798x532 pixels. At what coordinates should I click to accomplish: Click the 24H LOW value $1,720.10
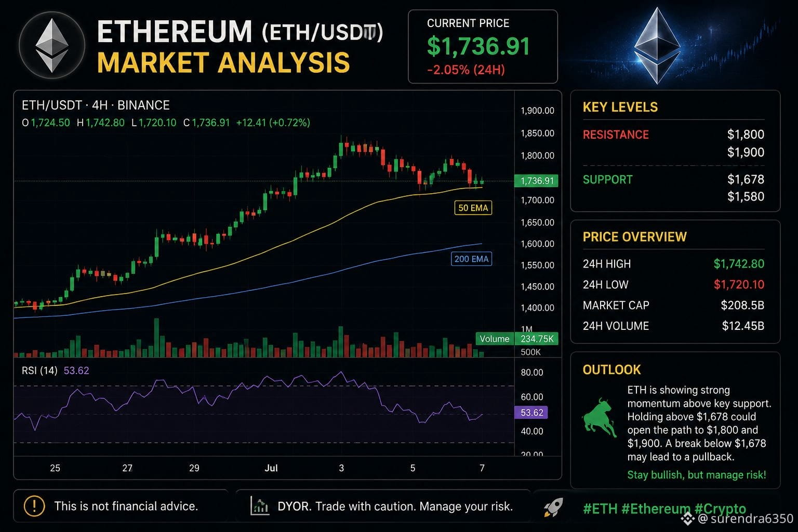pyautogui.click(x=739, y=285)
